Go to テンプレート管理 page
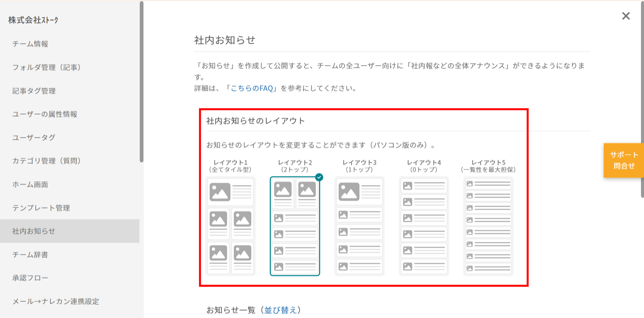Image resolution: width=644 pixels, height=318 pixels. 41,208
